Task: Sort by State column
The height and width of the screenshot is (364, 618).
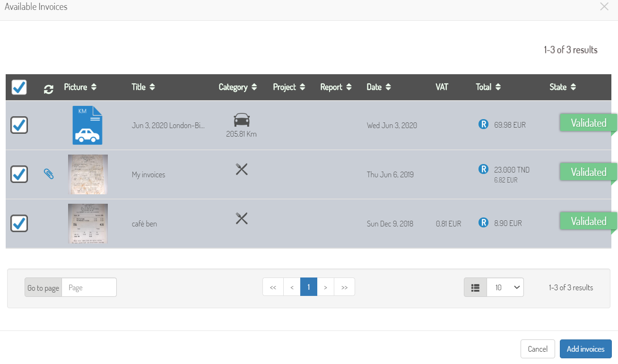Action: [x=563, y=87]
